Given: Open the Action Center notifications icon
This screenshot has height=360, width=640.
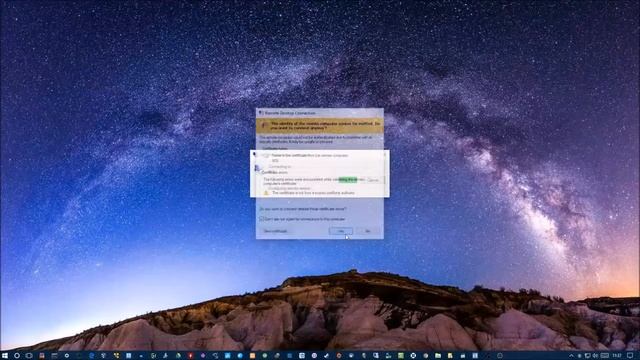Looking at the screenshot, I should pyautogui.click(x=630, y=356).
